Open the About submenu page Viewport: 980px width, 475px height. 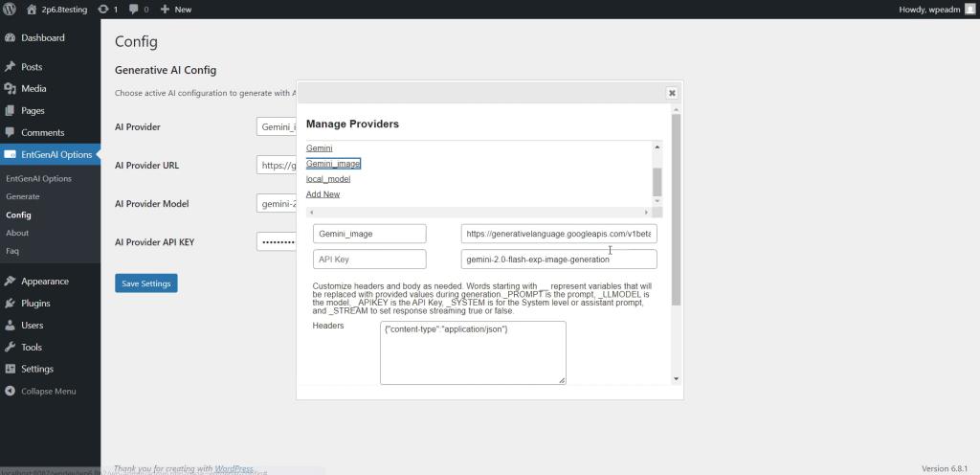[17, 233]
